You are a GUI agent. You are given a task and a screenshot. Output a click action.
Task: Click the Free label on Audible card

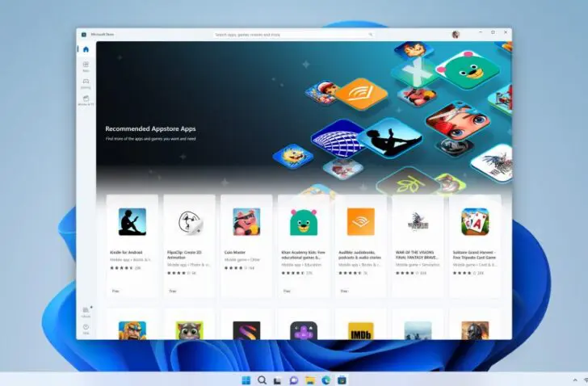pyautogui.click(x=344, y=291)
